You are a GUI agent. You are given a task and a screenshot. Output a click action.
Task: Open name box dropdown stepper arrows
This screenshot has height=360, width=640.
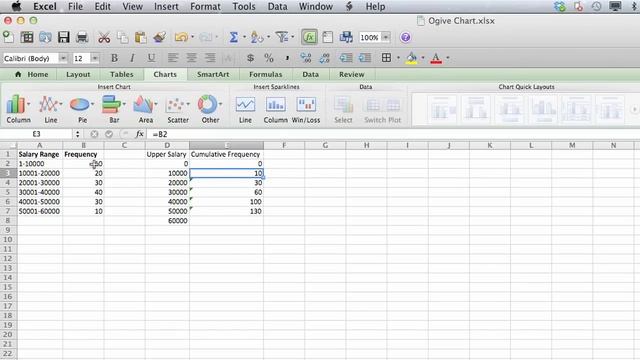[x=77, y=134]
